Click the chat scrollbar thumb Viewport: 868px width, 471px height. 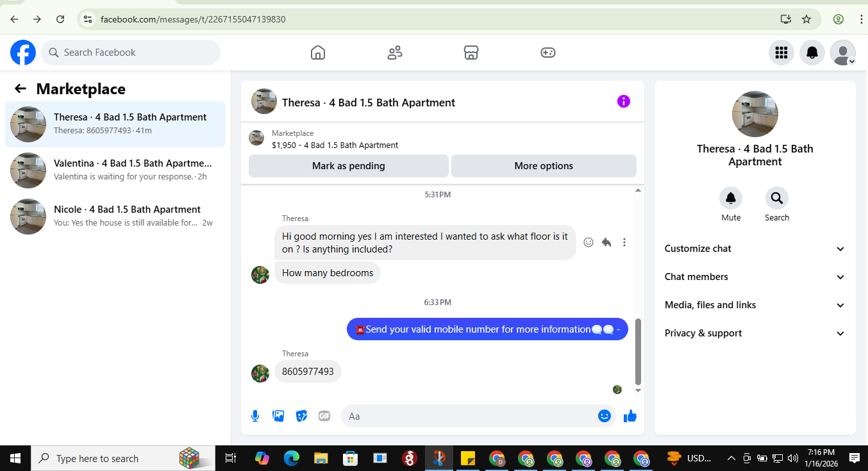[x=638, y=351]
